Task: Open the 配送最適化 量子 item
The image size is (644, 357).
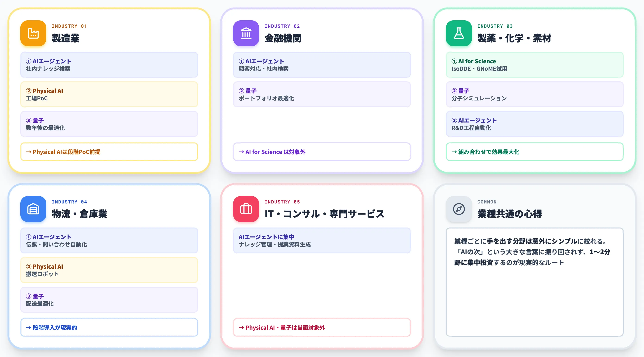Action: [x=109, y=299]
